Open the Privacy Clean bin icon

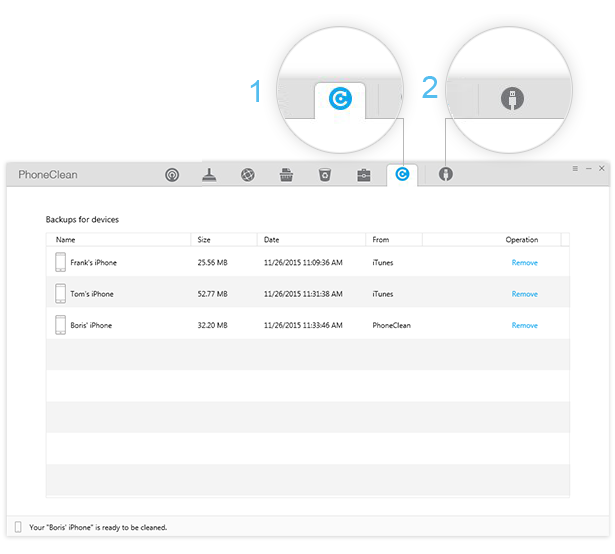(325, 175)
